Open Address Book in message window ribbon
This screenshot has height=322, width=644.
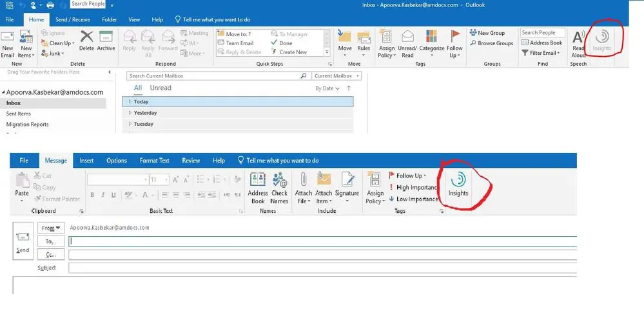pos(258,188)
